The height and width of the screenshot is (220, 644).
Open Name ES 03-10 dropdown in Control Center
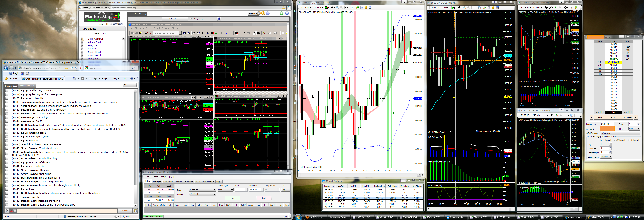point(202,194)
